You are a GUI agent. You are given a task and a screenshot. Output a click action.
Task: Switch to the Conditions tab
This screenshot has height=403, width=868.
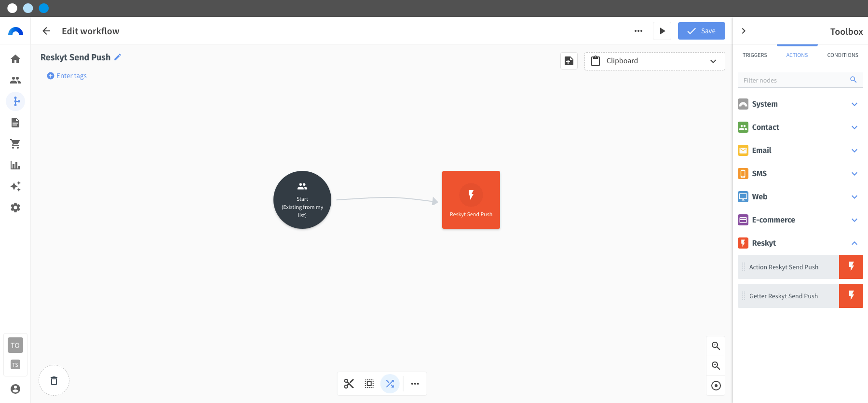tap(842, 55)
